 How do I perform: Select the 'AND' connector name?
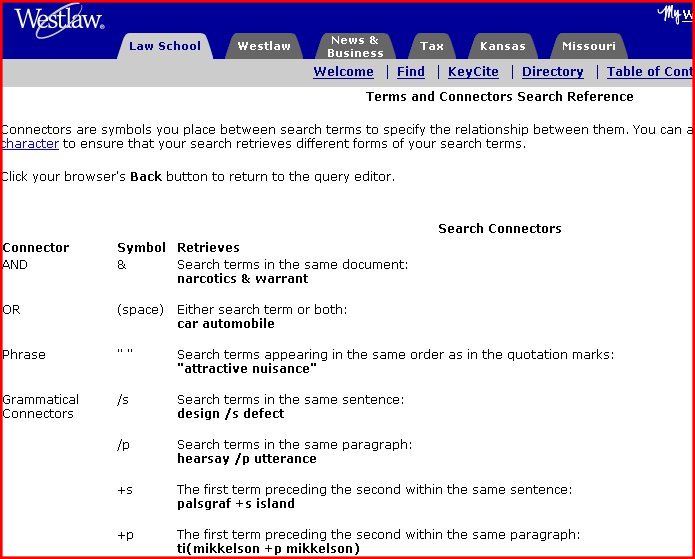[x=15, y=265]
